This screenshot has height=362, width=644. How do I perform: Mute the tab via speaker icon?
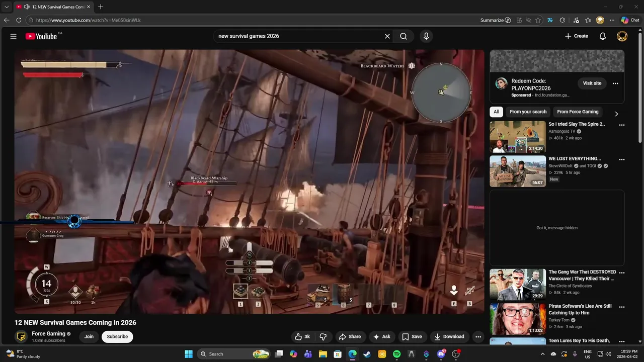point(26,7)
